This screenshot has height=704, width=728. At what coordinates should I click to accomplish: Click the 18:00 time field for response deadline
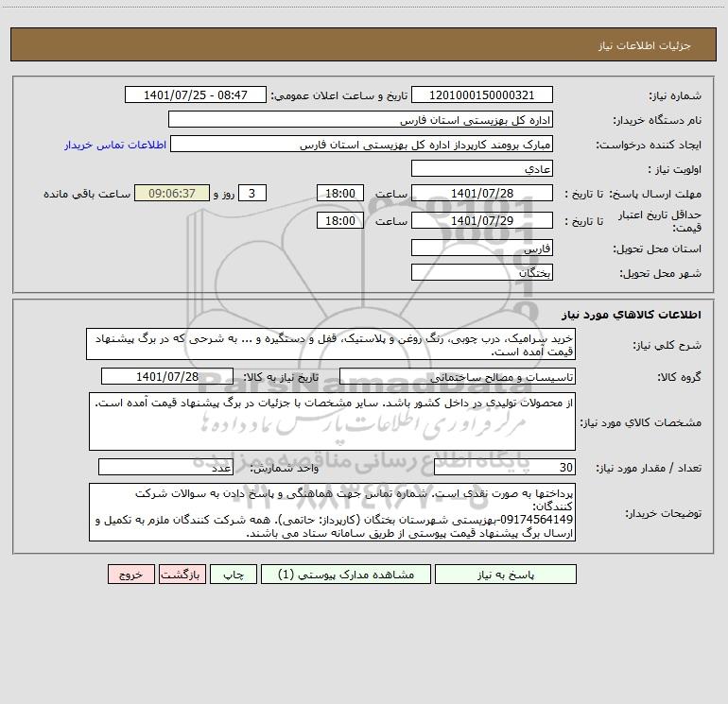click(x=339, y=193)
